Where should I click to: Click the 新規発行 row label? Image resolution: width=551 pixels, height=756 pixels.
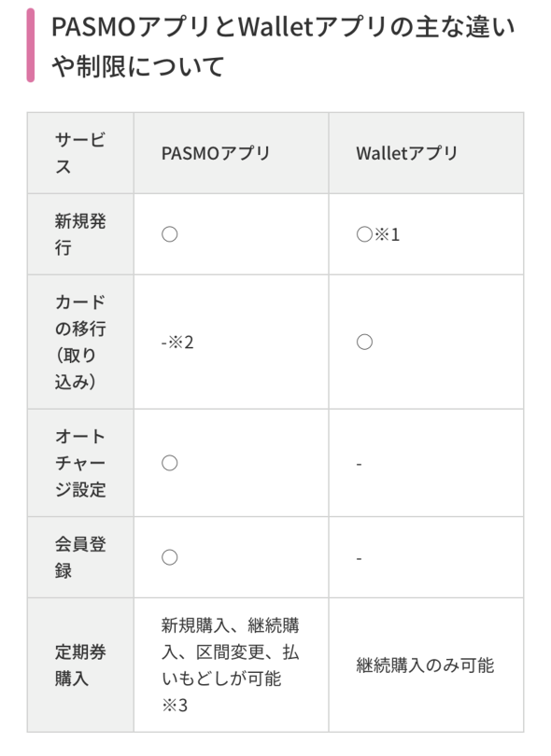point(80,234)
